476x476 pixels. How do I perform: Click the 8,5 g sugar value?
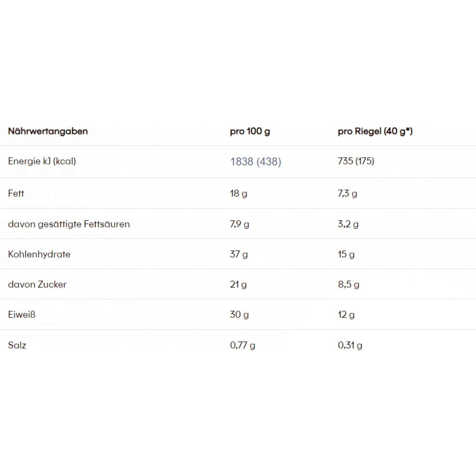click(x=348, y=284)
